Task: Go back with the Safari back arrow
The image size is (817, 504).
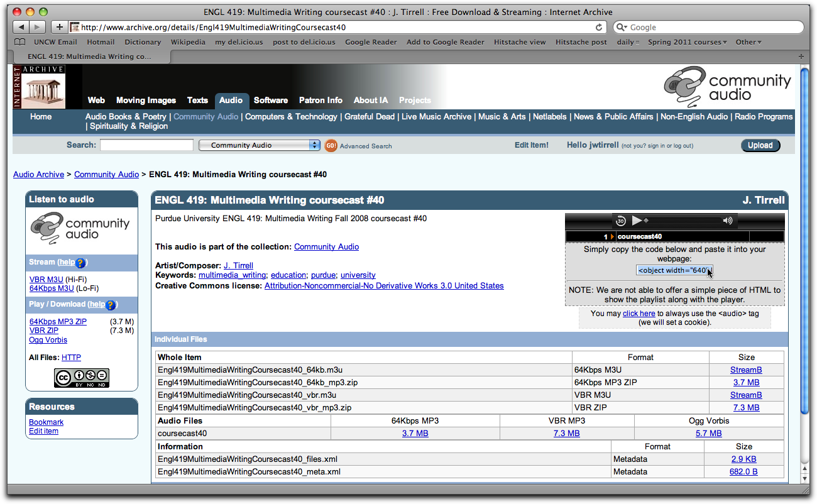Action: coord(21,27)
